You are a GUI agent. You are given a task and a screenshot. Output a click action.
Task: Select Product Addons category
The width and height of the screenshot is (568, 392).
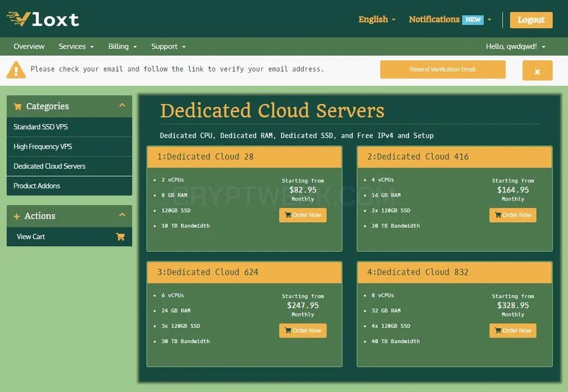click(x=69, y=186)
